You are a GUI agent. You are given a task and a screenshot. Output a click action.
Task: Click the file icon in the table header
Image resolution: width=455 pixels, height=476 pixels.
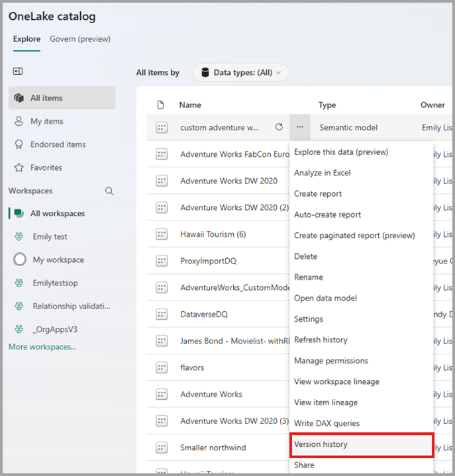(x=161, y=105)
